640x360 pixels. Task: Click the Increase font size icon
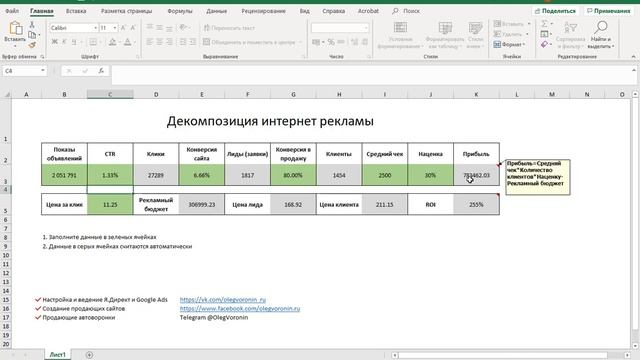[x=124, y=28]
